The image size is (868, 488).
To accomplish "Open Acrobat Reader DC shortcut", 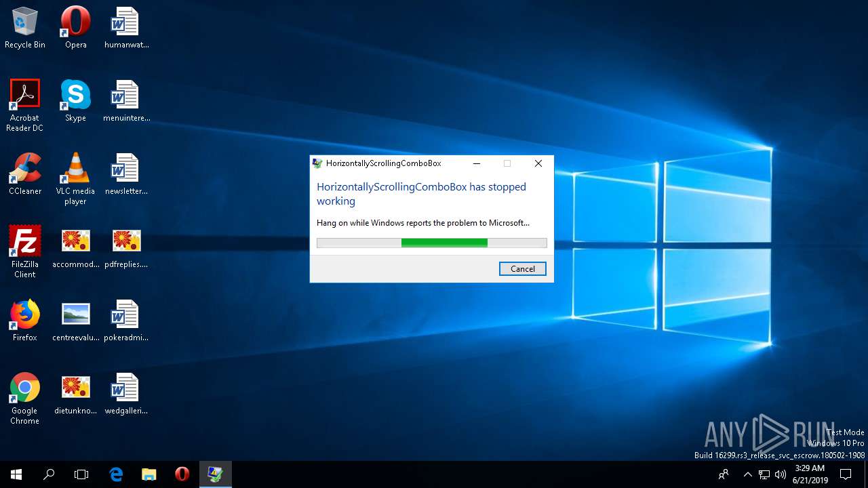I will click(24, 105).
